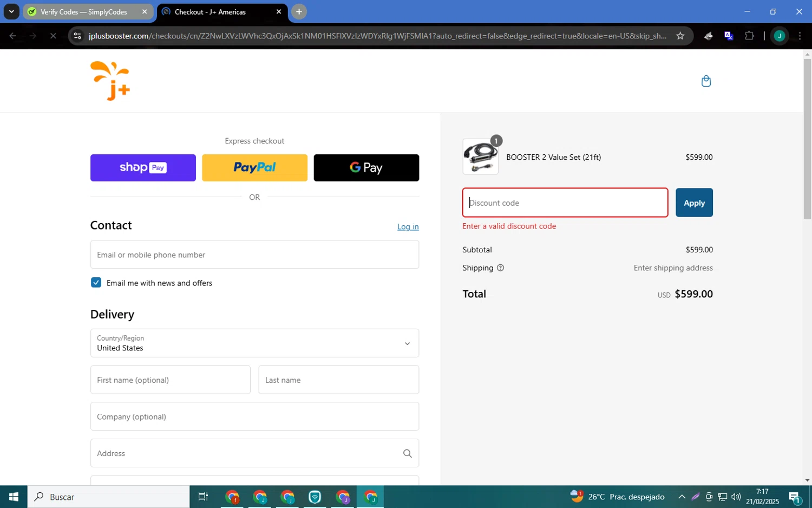
Task: Click the BOOSTER 2 Value Set (21ft) text
Action: (553, 157)
